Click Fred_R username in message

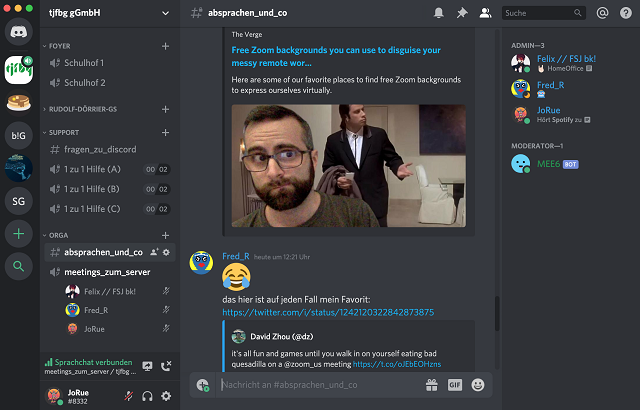tap(236, 256)
